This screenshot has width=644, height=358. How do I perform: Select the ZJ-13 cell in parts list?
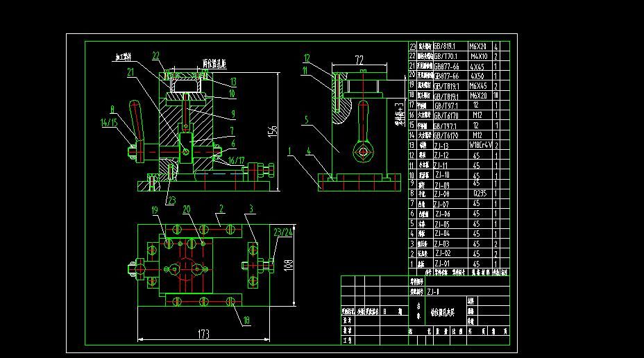coord(441,146)
